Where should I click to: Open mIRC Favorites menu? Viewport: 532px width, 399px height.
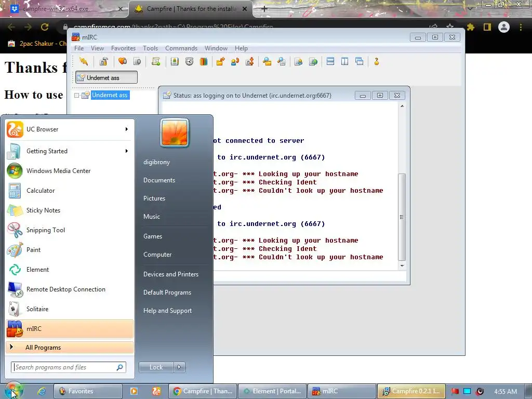(x=123, y=48)
